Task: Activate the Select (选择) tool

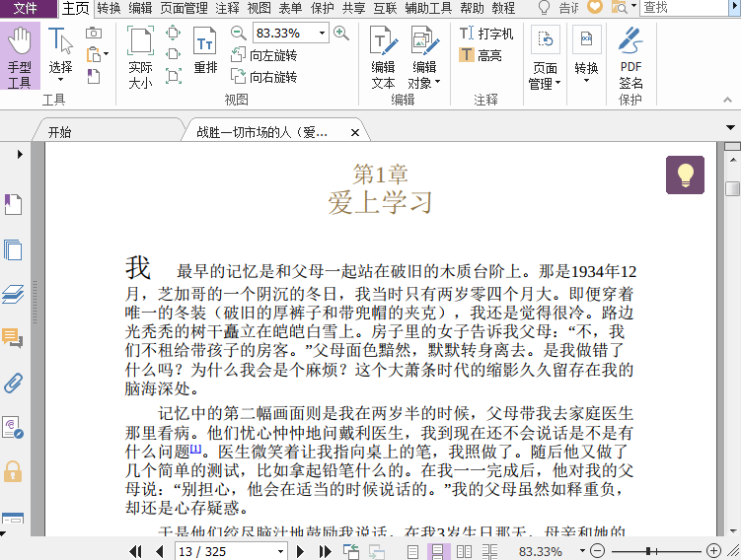Action: pos(60,55)
